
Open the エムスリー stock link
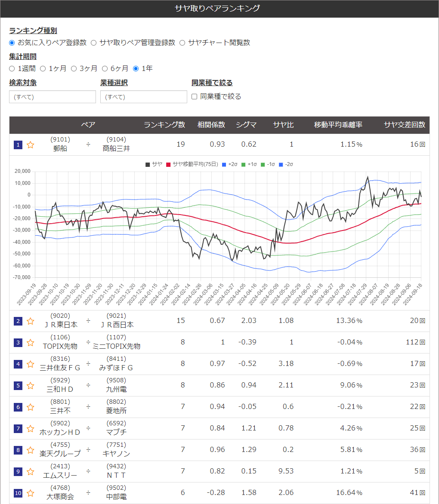pyautogui.click(x=60, y=475)
